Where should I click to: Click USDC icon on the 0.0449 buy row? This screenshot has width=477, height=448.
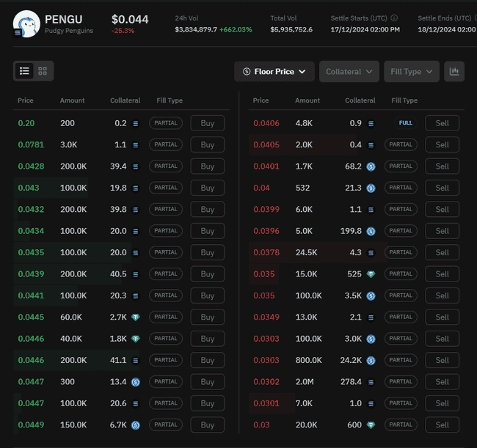tap(135, 425)
